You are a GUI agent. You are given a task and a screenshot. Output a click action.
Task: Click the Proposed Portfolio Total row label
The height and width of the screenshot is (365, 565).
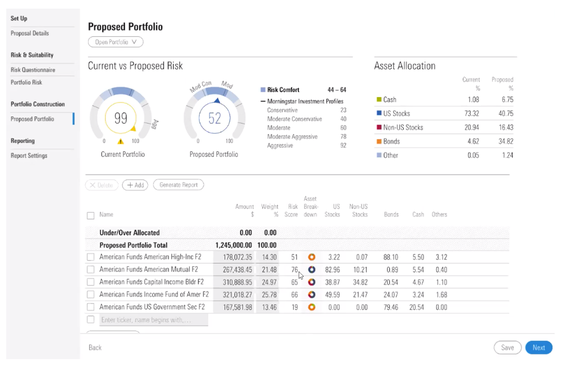tap(133, 245)
